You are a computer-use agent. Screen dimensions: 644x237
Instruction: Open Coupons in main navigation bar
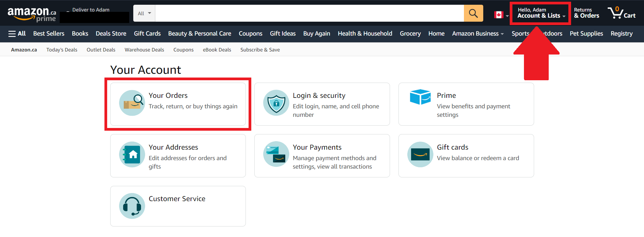[x=251, y=34]
